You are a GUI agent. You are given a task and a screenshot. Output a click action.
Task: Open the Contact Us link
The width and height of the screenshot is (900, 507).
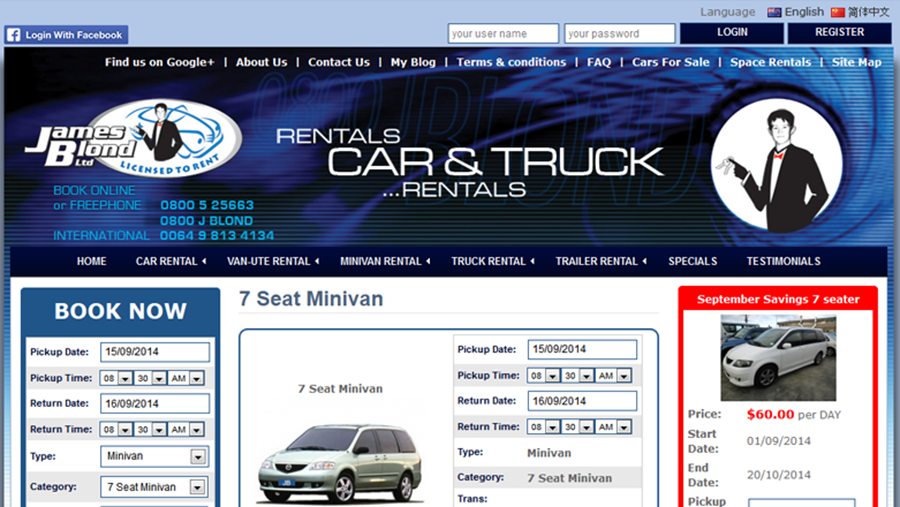(339, 62)
